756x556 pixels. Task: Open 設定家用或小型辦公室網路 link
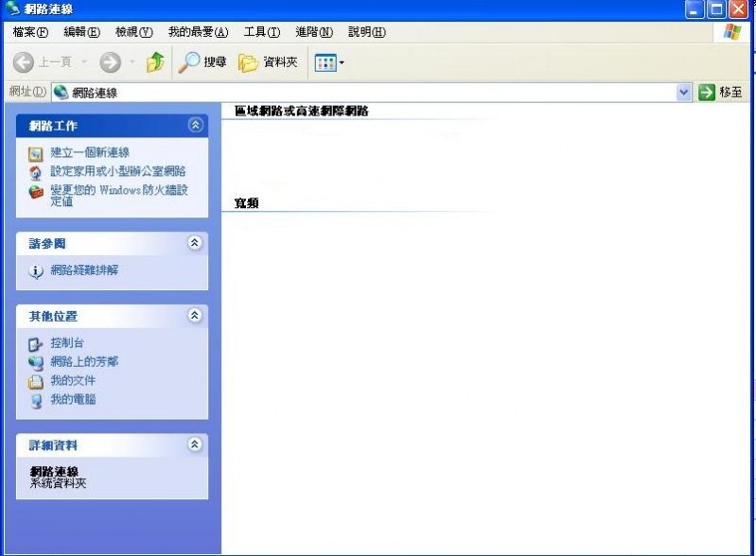point(117,171)
